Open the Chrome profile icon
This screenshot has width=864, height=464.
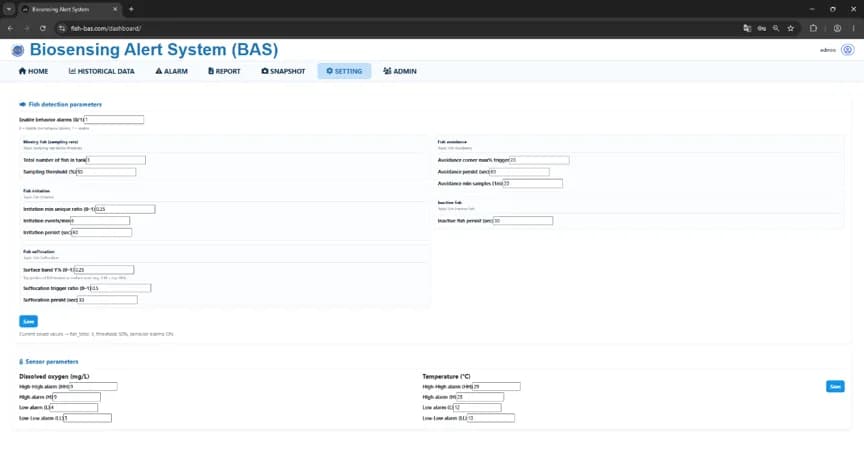(837, 28)
